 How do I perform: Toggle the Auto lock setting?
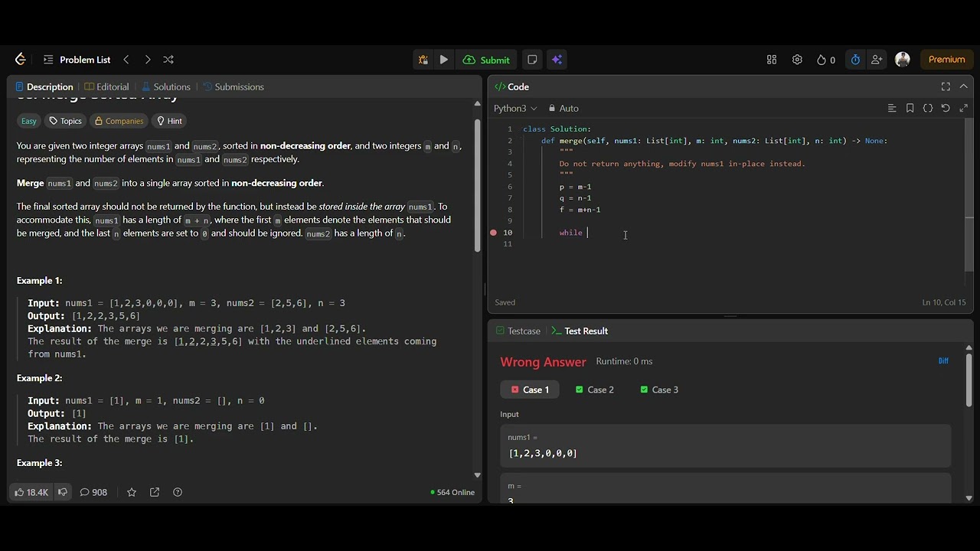[563, 108]
